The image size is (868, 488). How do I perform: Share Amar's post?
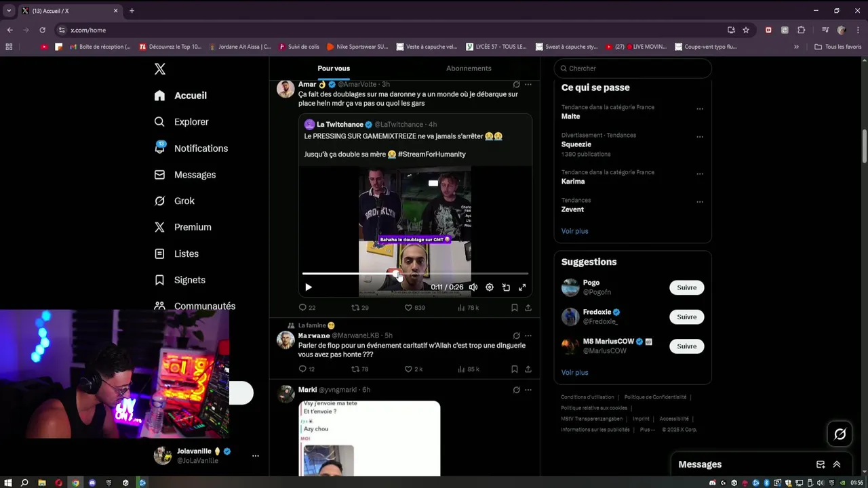click(x=528, y=308)
